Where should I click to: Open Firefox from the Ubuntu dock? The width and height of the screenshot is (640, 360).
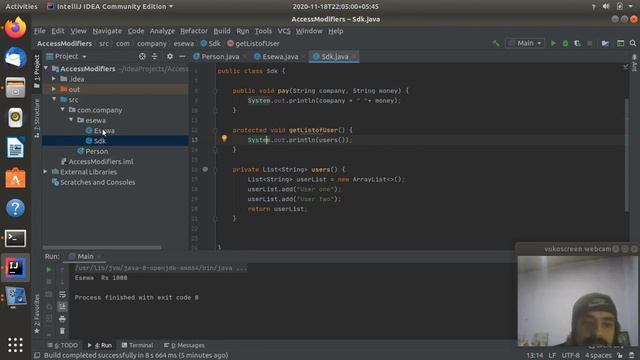point(16,28)
